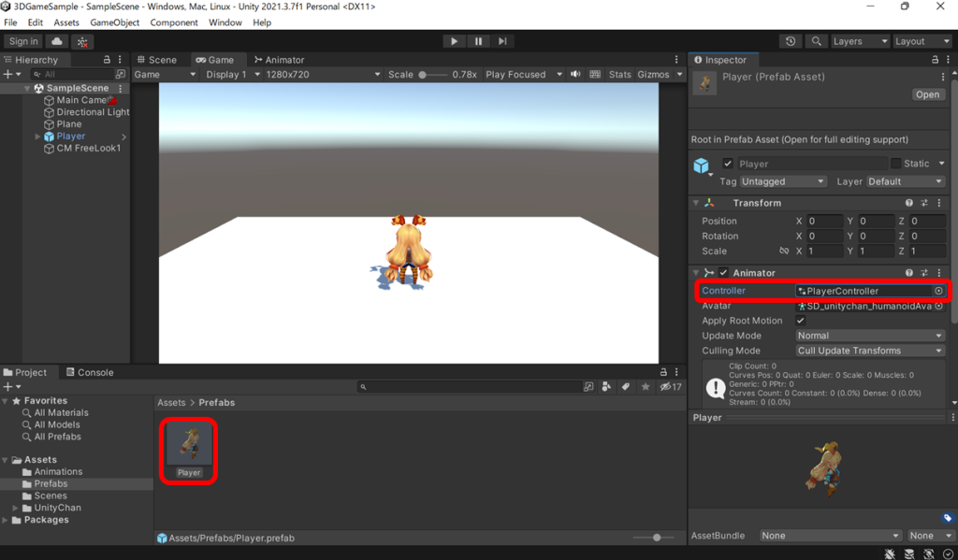Disable Apply Root Motion checkbox
Image resolution: width=958 pixels, height=560 pixels.
point(800,321)
